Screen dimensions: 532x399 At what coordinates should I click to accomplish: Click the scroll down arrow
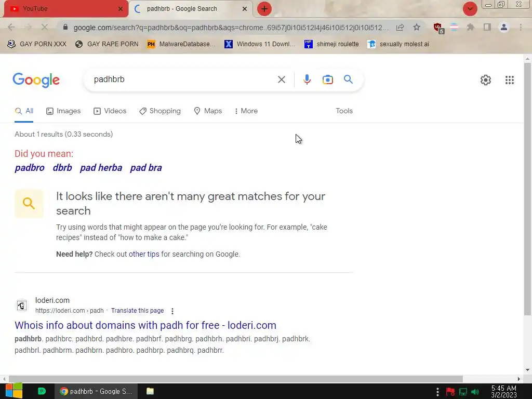527,370
